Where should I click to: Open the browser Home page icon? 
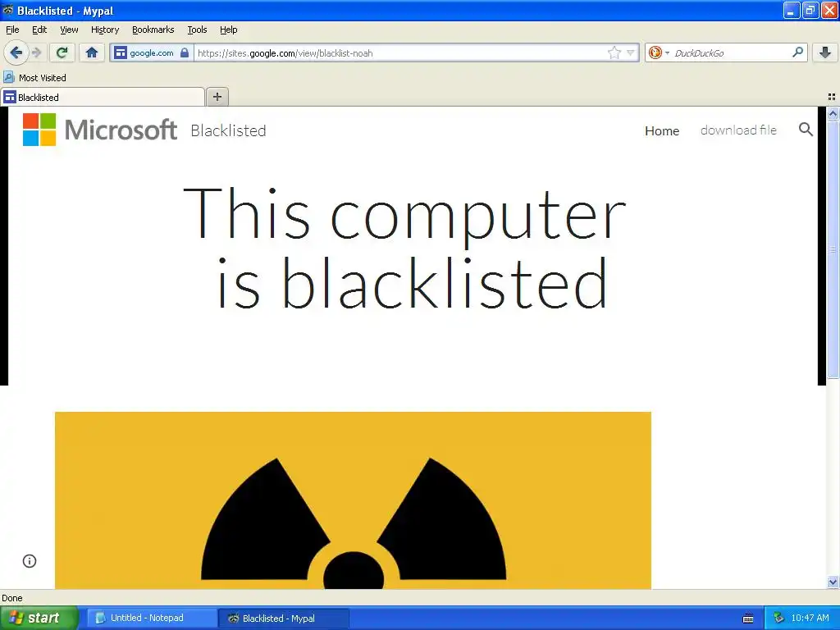click(92, 52)
